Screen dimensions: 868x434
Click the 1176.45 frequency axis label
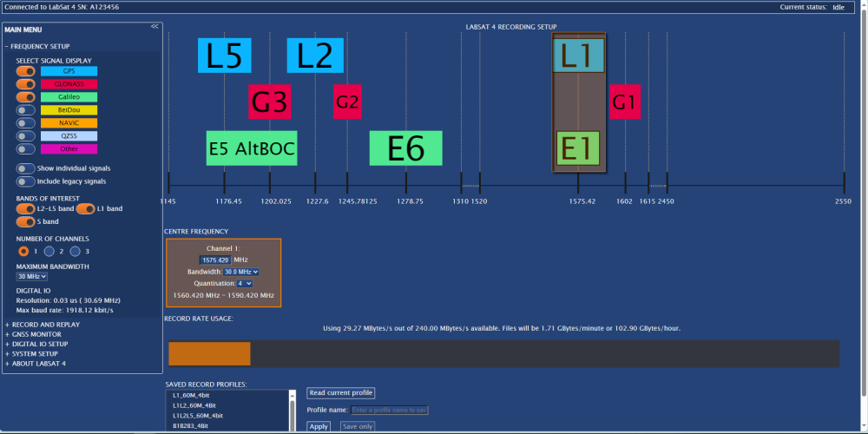coord(228,201)
